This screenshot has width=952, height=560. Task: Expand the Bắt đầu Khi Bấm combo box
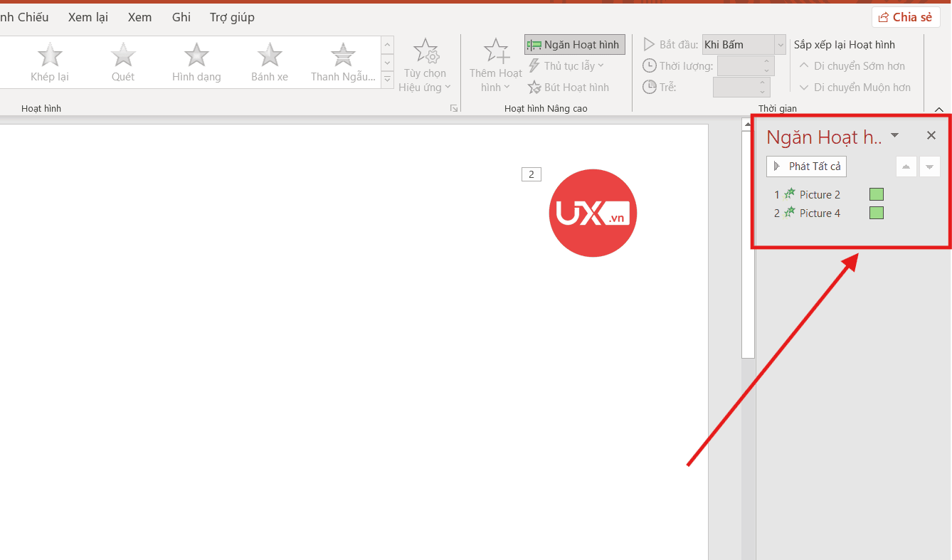pos(780,45)
